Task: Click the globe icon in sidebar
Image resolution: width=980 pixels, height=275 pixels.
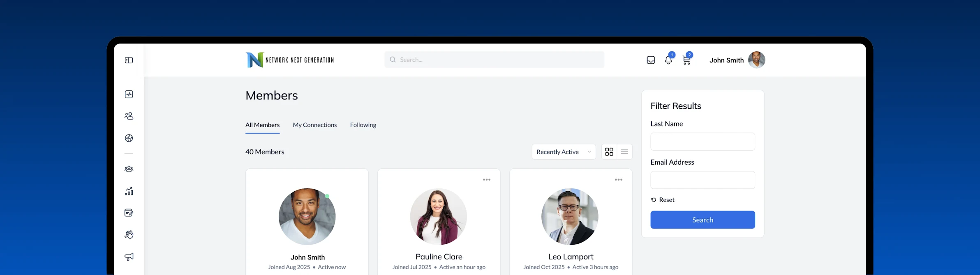Action: click(x=129, y=138)
